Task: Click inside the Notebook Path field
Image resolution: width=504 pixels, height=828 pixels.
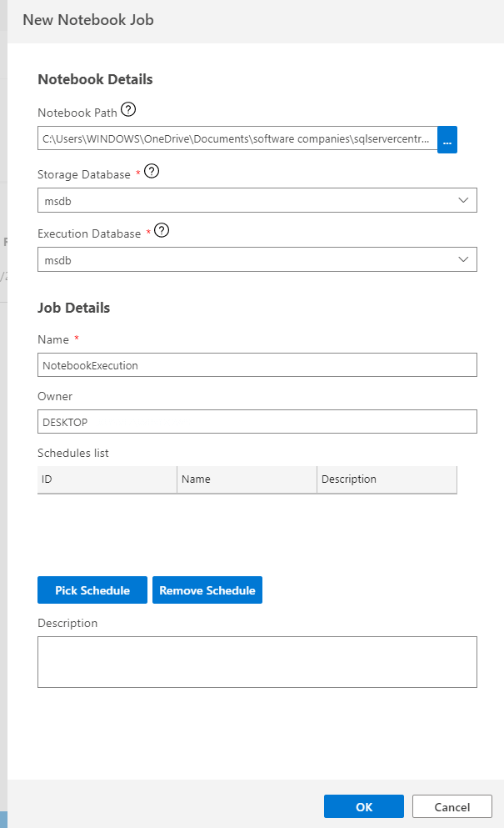Action: [237, 139]
